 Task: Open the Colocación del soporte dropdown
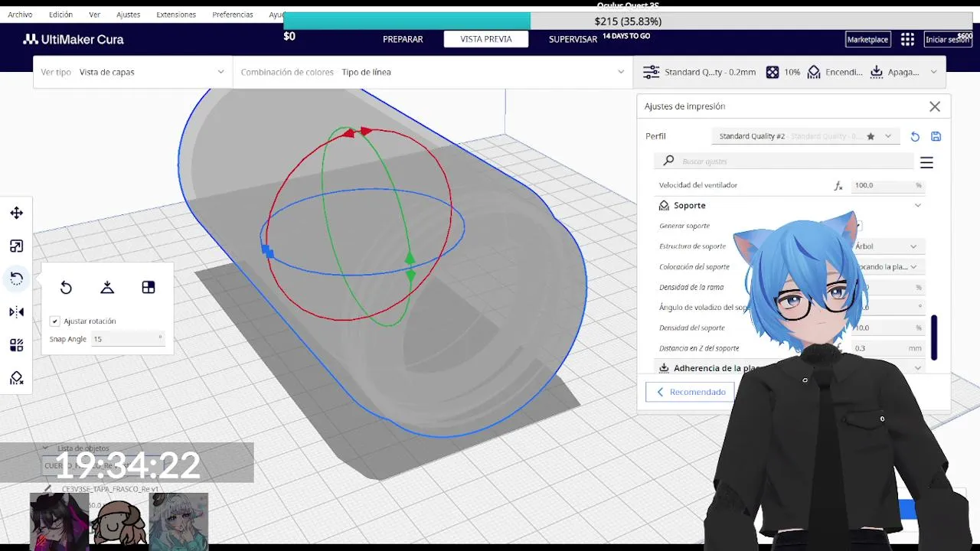click(887, 267)
